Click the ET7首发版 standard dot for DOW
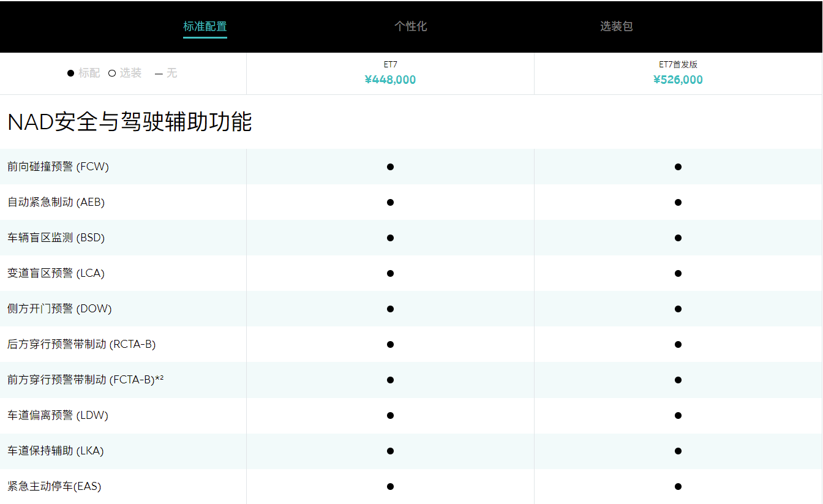This screenshot has width=823, height=504. (678, 309)
